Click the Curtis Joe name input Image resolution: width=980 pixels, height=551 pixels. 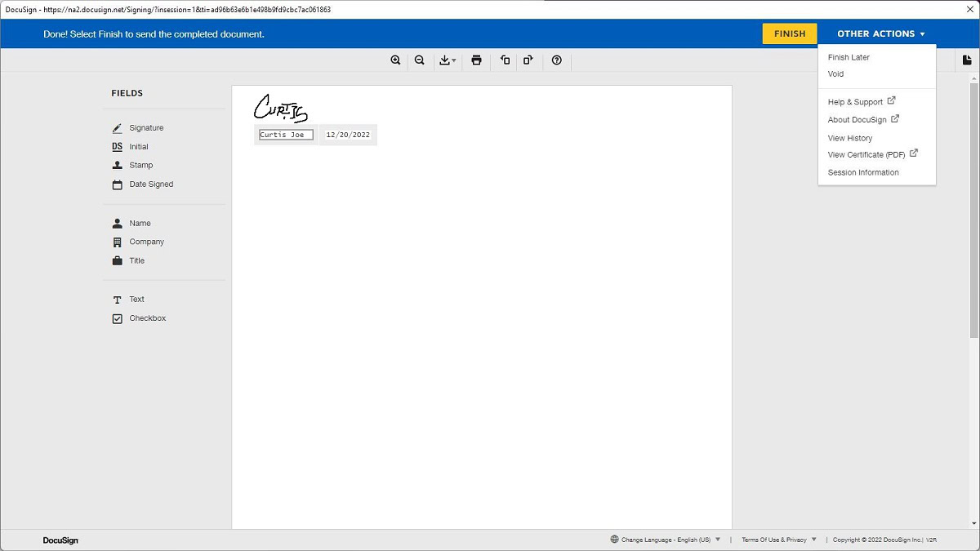(286, 135)
